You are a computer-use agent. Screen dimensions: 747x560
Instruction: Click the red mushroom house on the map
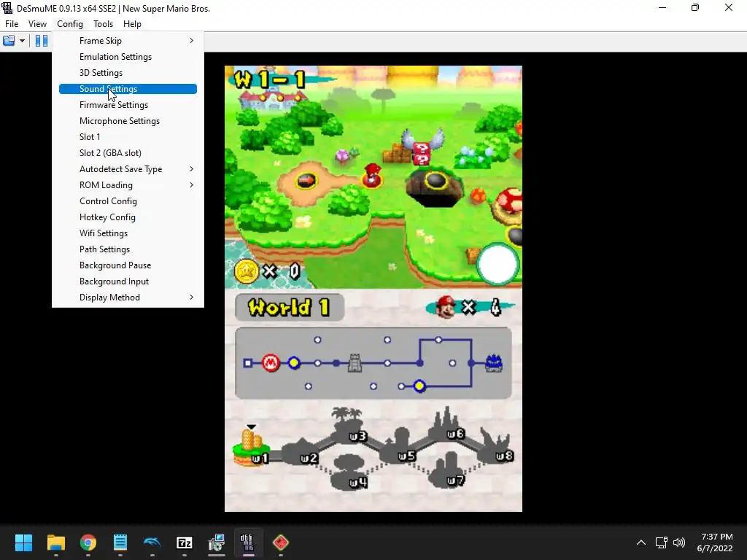click(x=508, y=205)
